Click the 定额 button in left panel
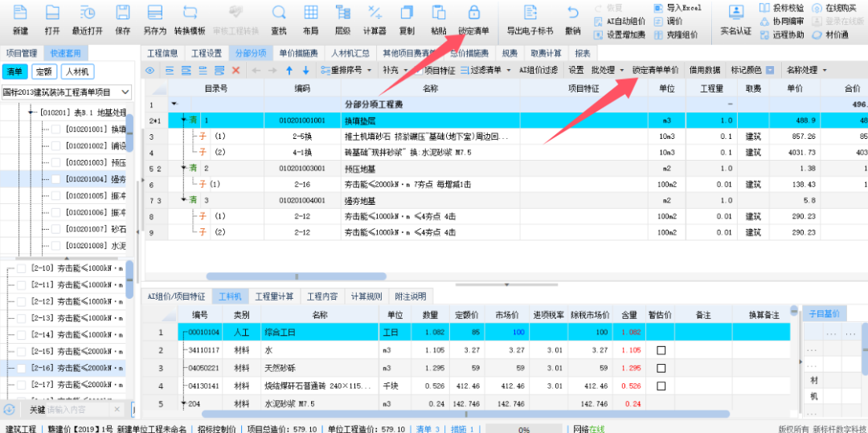868x433 pixels. [44, 71]
